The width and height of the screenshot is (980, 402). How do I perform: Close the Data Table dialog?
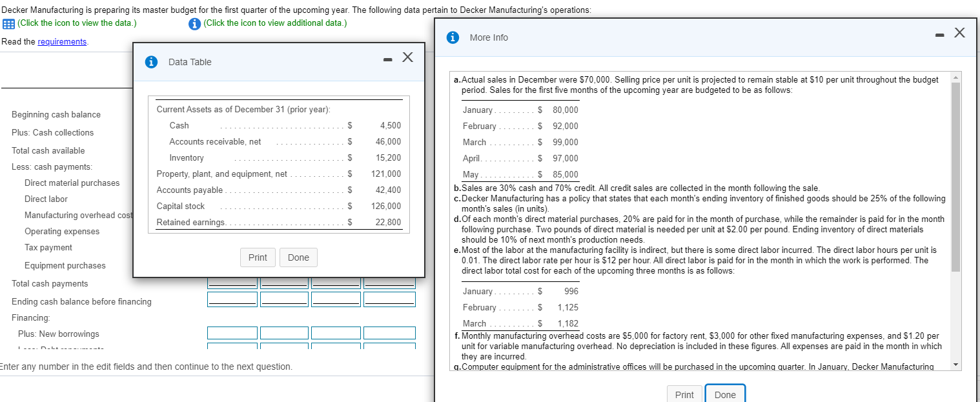407,57
